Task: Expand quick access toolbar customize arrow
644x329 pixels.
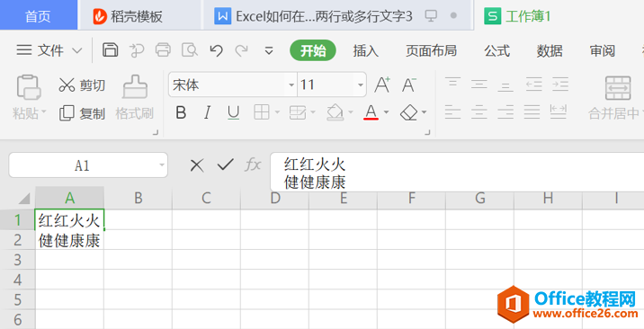Action: coord(269,51)
